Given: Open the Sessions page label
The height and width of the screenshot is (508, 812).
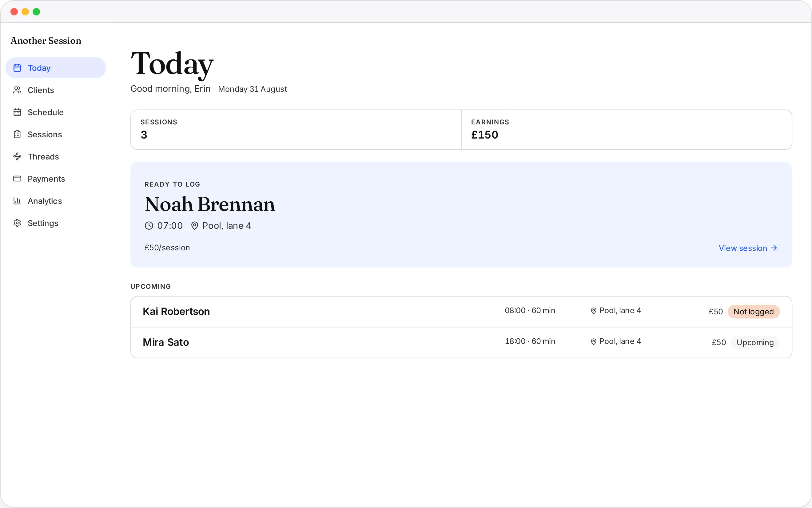Looking at the screenshot, I should (45, 135).
